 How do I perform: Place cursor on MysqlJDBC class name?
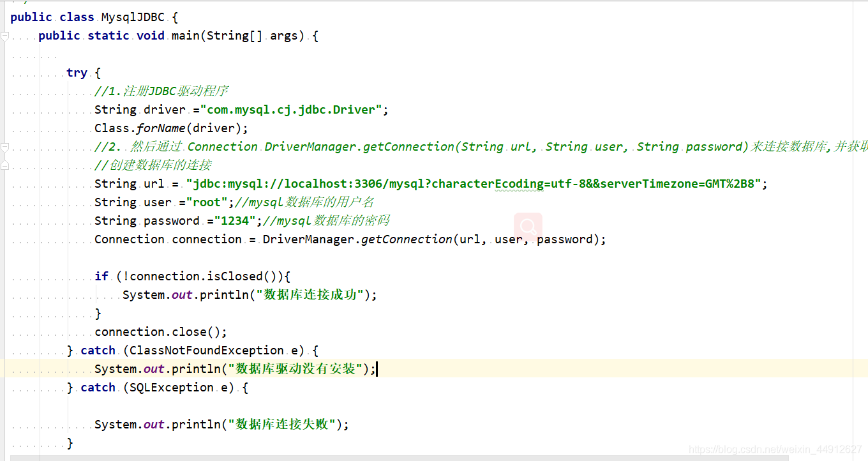[133, 17]
